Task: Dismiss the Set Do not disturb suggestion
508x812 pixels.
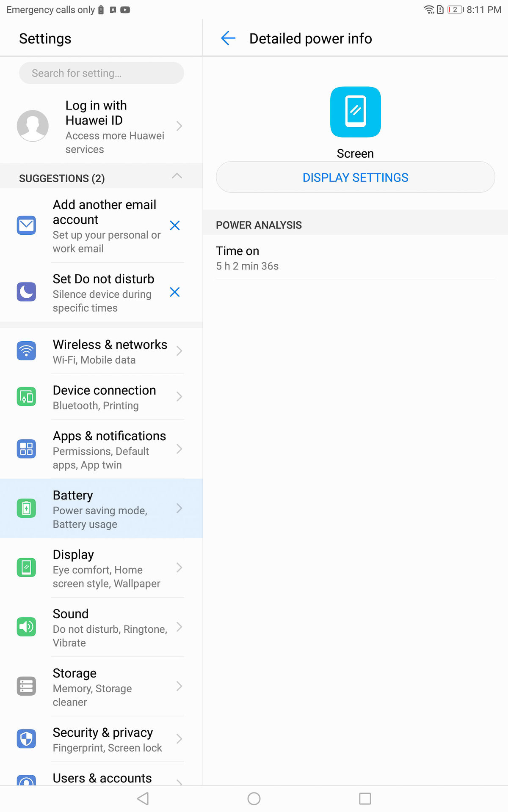Action: pos(175,292)
